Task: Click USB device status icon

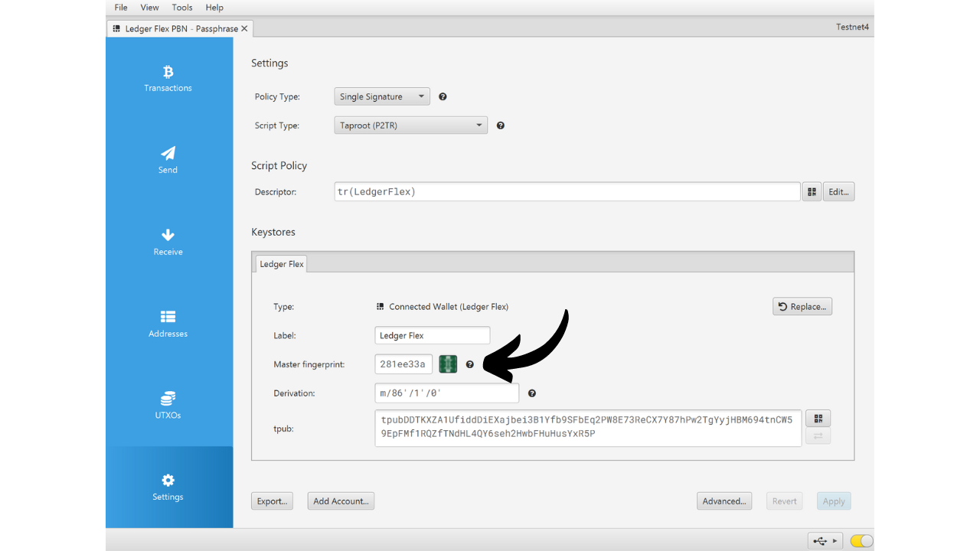Action: [x=825, y=541]
